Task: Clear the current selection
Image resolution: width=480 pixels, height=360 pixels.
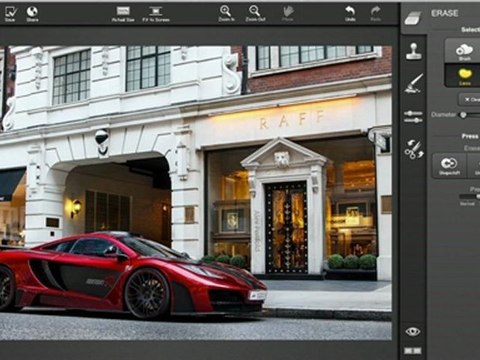Action: 470,100
